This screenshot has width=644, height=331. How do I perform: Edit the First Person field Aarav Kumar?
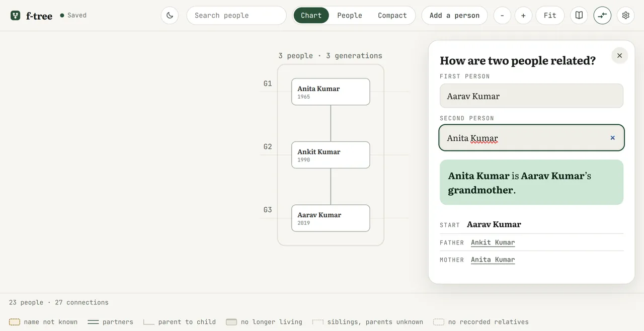pos(531,96)
